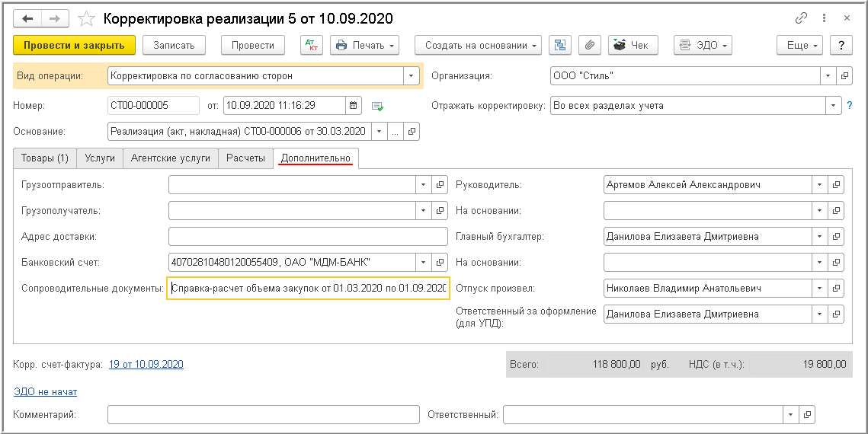The width and height of the screenshot is (868, 434).
Task: Open the Расчеты tab
Action: tap(246, 158)
